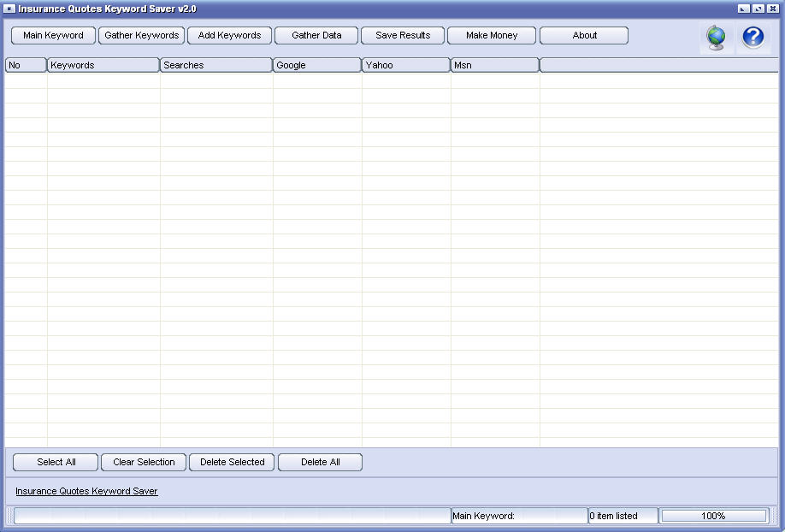Image resolution: width=785 pixels, height=532 pixels.
Task: Sort by Google column header
Action: pos(317,65)
